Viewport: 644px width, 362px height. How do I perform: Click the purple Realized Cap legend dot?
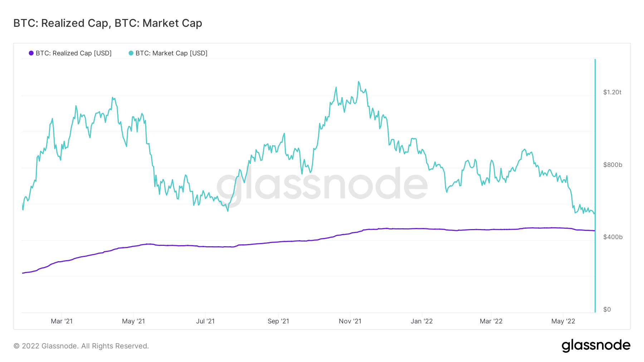(31, 53)
